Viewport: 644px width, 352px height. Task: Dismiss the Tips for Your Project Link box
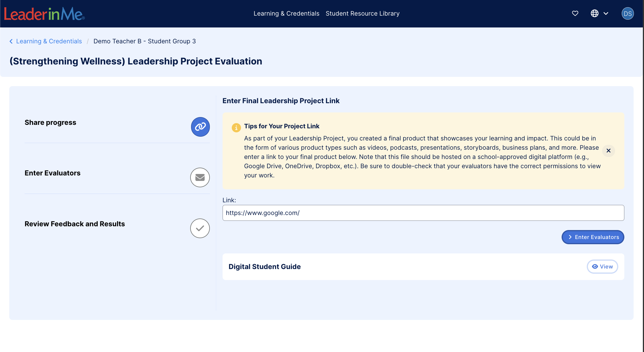(x=608, y=151)
